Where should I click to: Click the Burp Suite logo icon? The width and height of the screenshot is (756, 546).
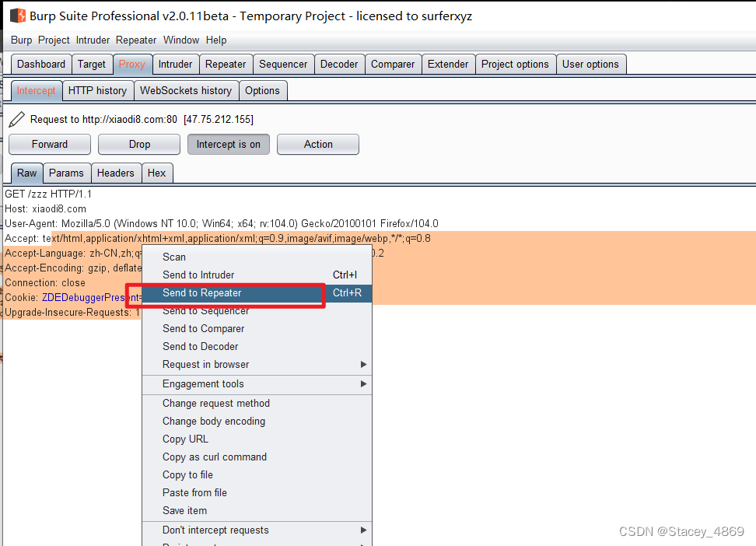[x=18, y=16]
